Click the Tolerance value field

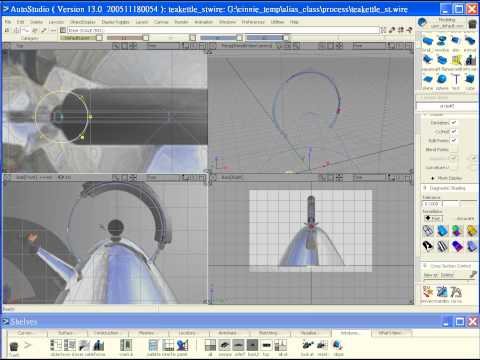(x=432, y=204)
